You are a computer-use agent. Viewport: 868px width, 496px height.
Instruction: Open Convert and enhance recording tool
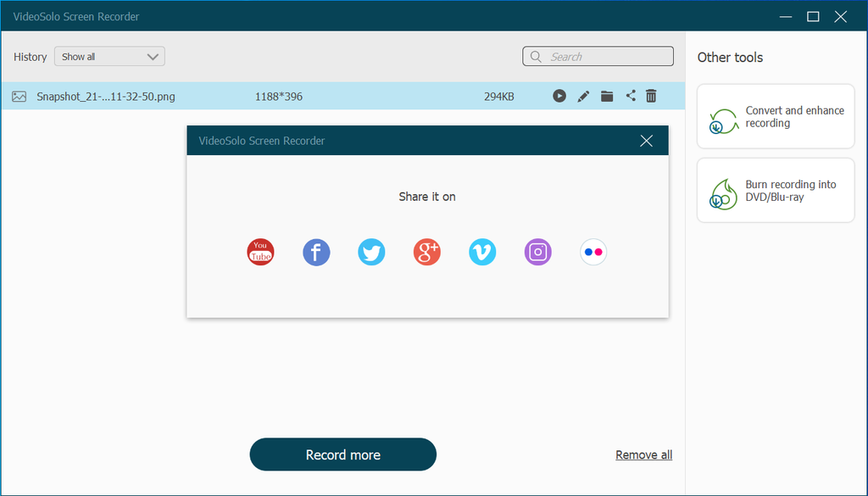[776, 116]
